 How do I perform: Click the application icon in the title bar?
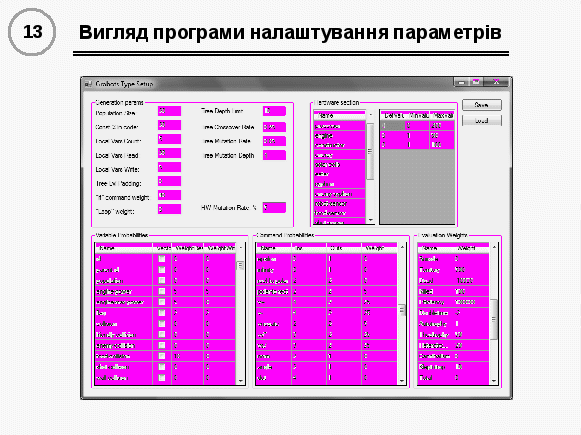88,84
